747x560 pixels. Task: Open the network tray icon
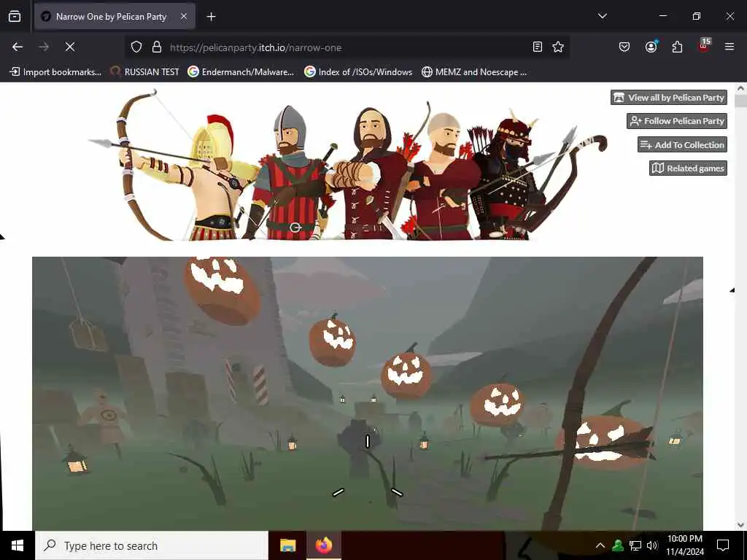(635, 545)
